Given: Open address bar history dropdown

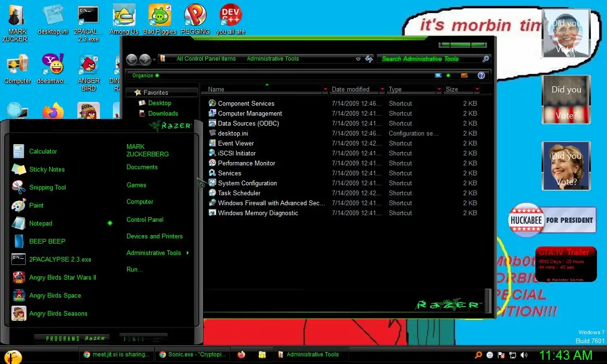Looking at the screenshot, I should click(x=358, y=59).
